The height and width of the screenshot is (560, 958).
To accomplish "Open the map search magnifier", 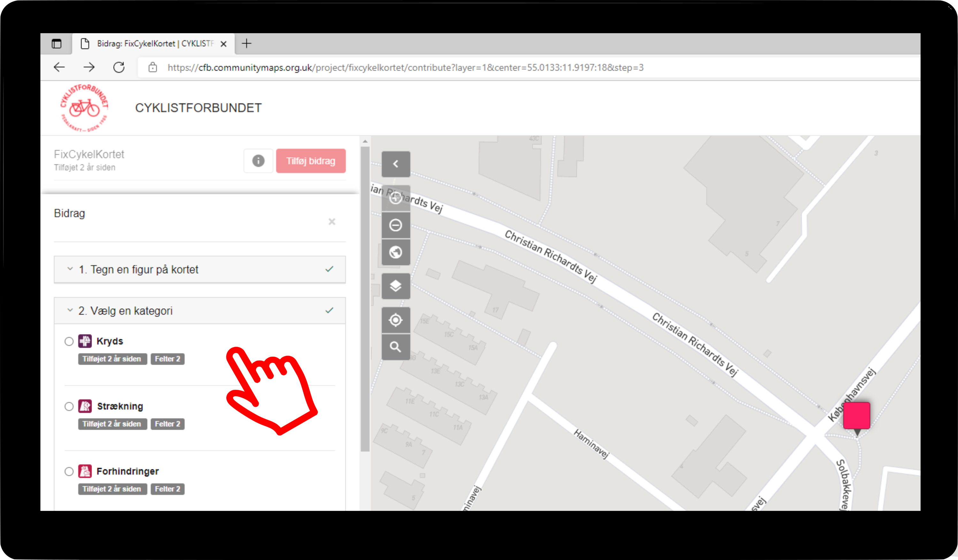I will pos(395,347).
